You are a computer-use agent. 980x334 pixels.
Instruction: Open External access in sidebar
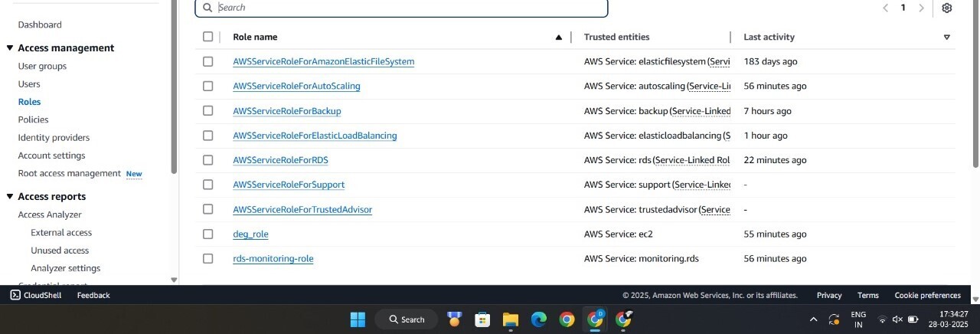coord(61,233)
